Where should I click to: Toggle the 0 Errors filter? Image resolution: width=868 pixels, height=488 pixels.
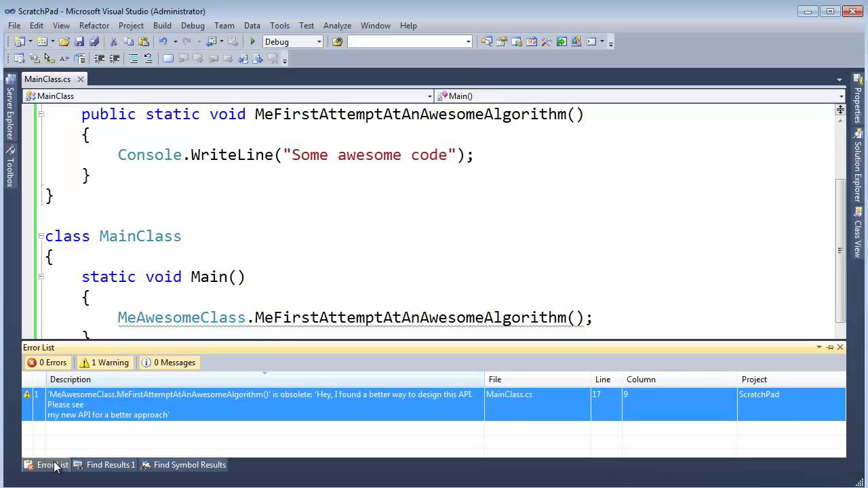pyautogui.click(x=47, y=363)
